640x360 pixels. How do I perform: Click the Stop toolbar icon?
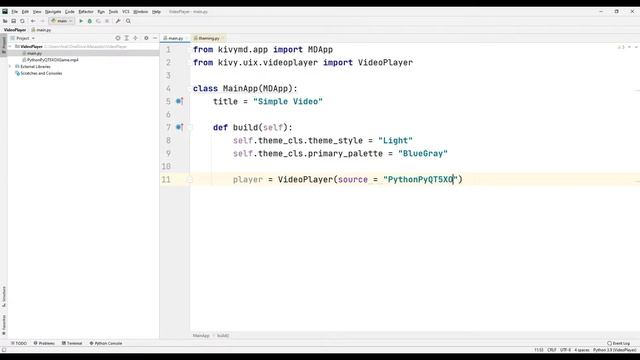point(107,21)
